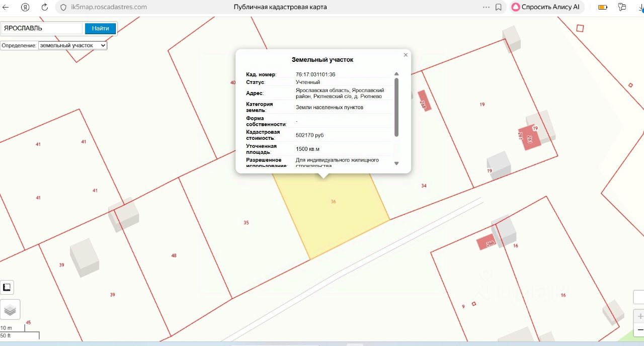Open Спросить Алису AI assistant
The image size is (644, 346).
[x=546, y=7]
